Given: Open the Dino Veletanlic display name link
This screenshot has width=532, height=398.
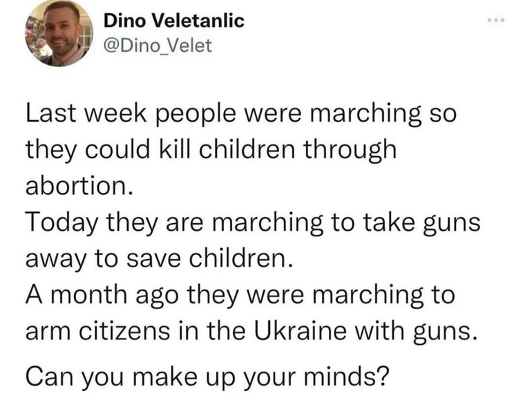Looking at the screenshot, I should [173, 21].
